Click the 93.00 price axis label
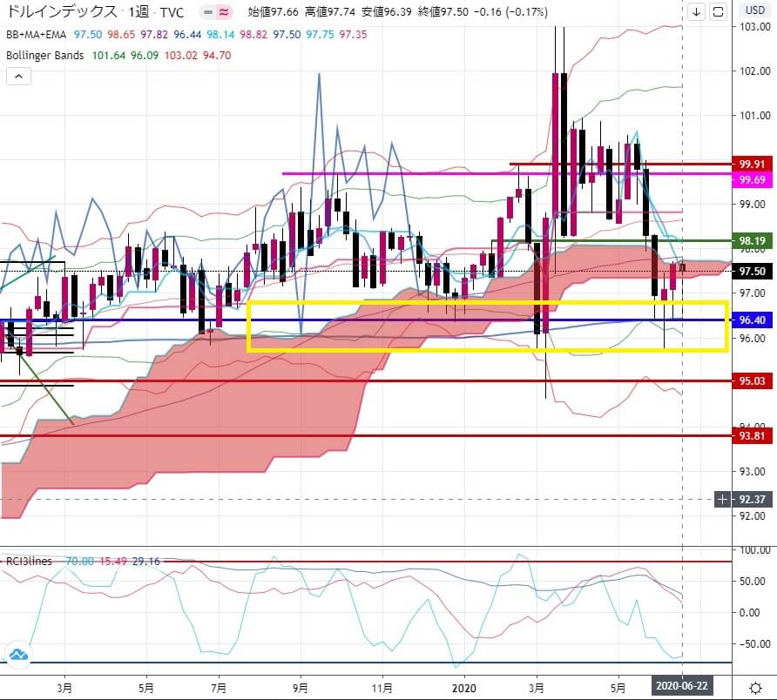This screenshot has width=777, height=700. pos(754,471)
